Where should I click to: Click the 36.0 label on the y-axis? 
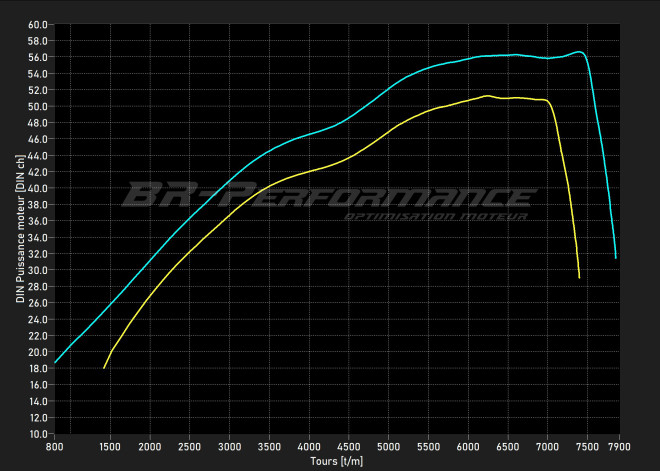click(x=38, y=221)
